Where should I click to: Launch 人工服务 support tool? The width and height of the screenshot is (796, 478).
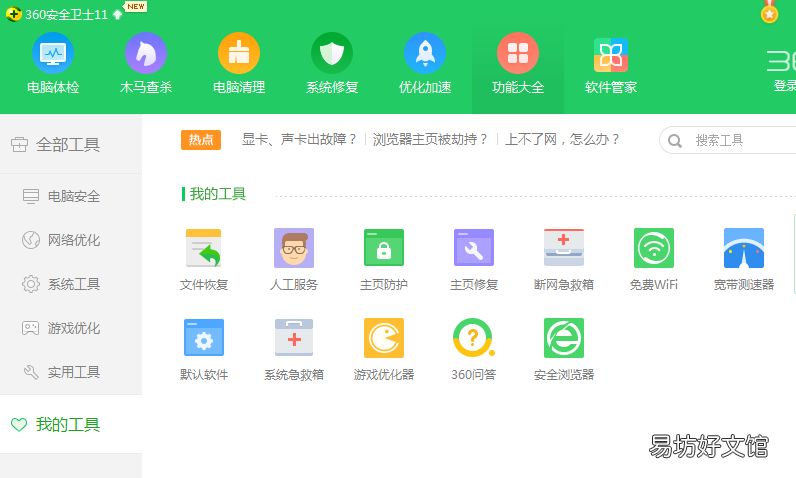293,260
